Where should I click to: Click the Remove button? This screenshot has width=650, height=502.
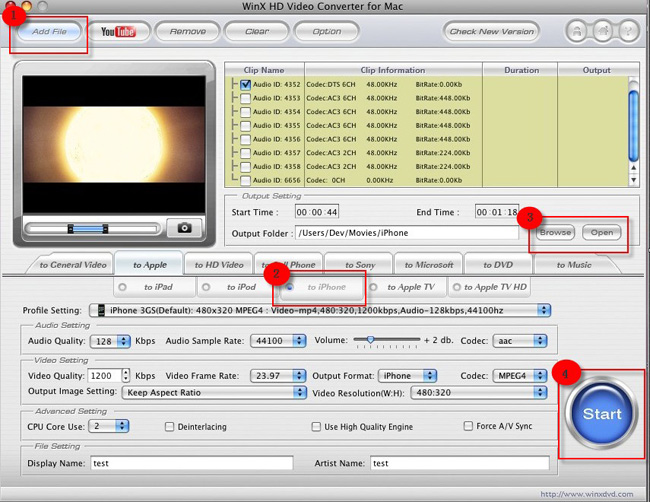(x=187, y=32)
